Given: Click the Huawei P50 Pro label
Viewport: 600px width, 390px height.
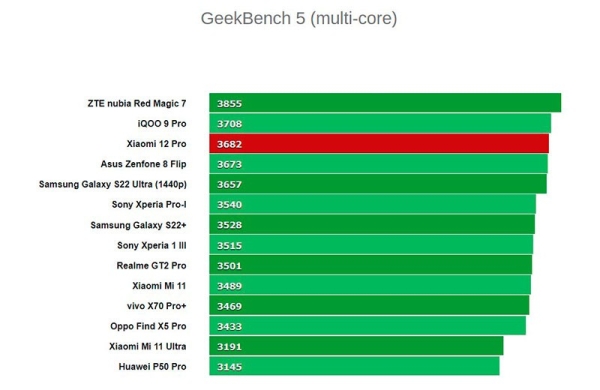Looking at the screenshot, I should [x=152, y=367].
